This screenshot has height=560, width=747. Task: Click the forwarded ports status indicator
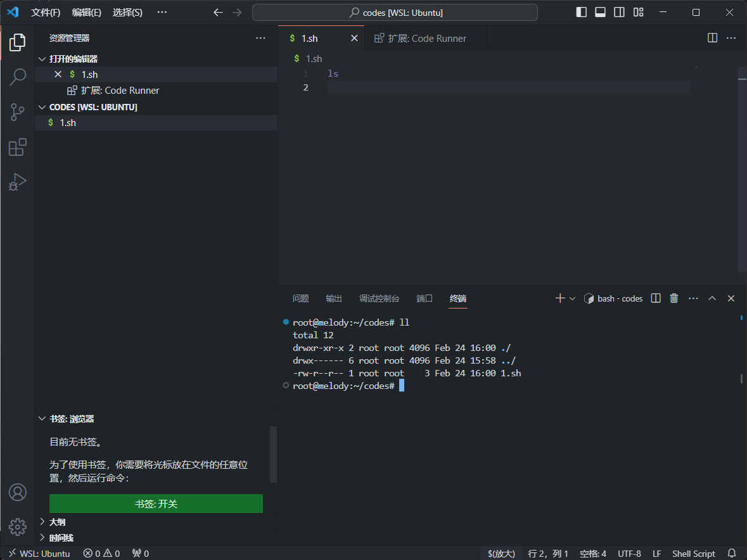point(141,553)
